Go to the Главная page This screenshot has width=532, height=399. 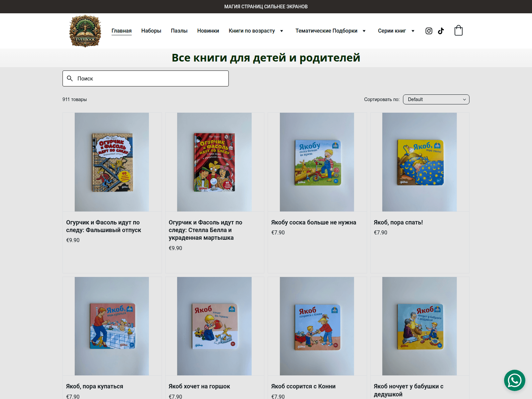point(121,31)
